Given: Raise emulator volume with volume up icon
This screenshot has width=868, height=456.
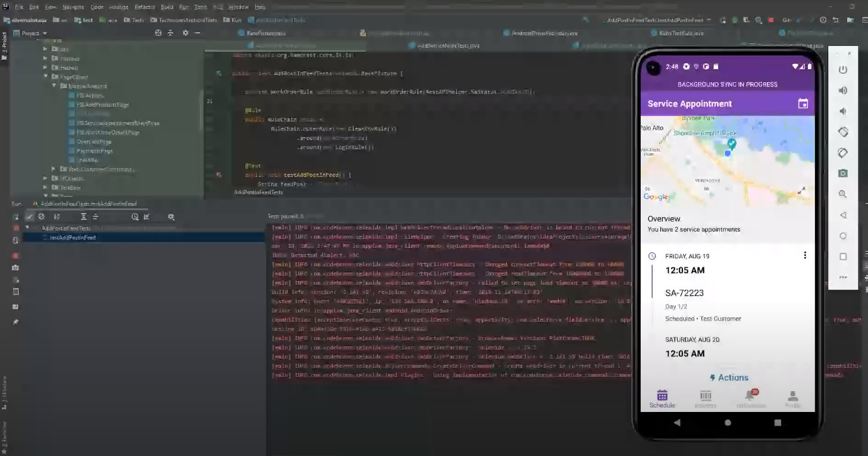Looking at the screenshot, I should point(842,90).
